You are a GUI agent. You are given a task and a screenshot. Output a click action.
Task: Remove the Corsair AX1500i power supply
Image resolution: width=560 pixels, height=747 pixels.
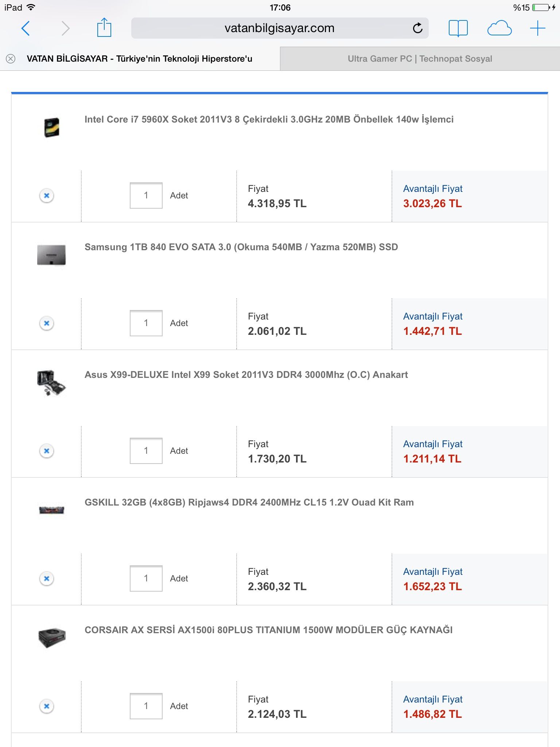(x=47, y=706)
